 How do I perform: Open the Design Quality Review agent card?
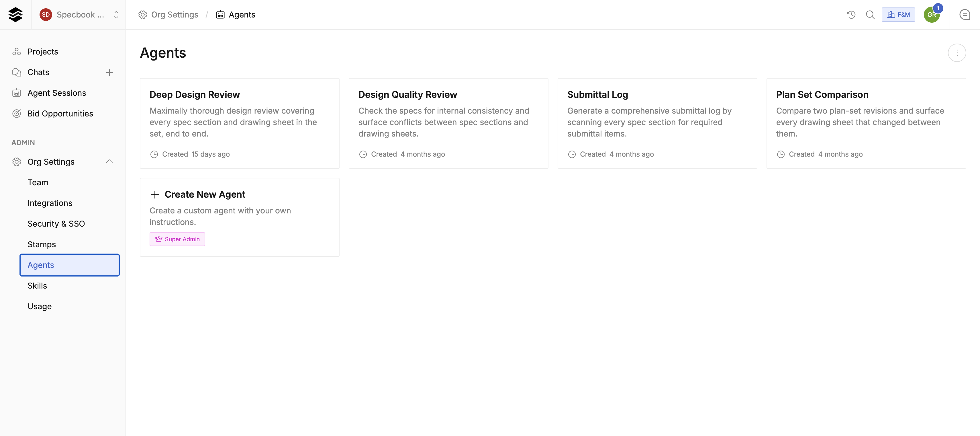point(448,123)
